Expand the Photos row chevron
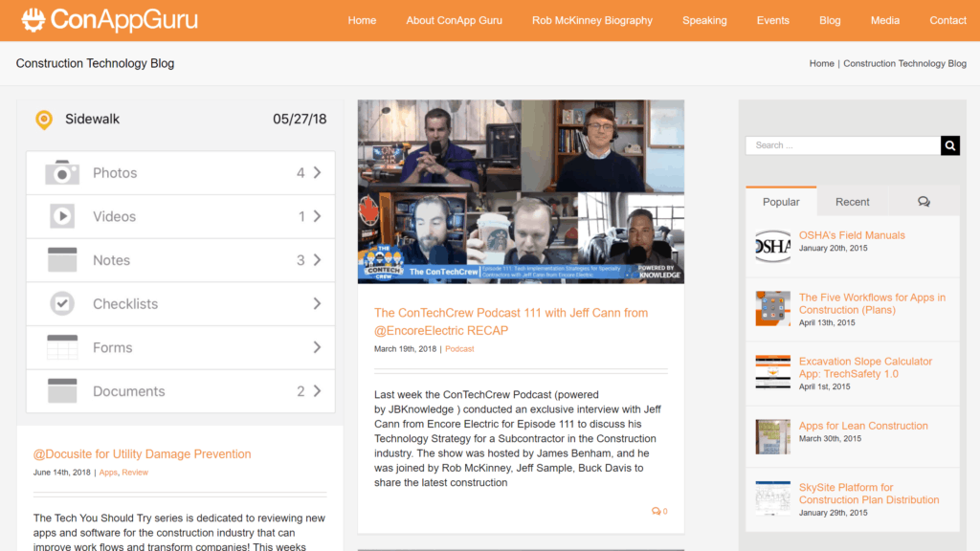 point(318,172)
